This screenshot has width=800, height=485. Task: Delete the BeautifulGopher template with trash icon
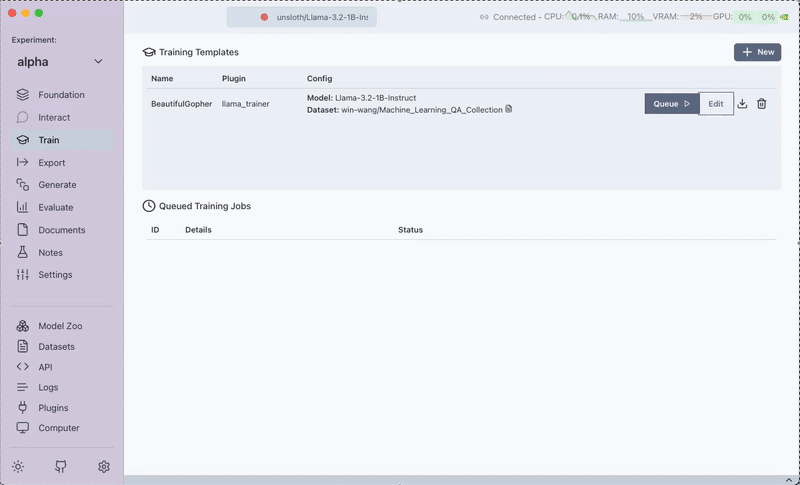tap(762, 104)
